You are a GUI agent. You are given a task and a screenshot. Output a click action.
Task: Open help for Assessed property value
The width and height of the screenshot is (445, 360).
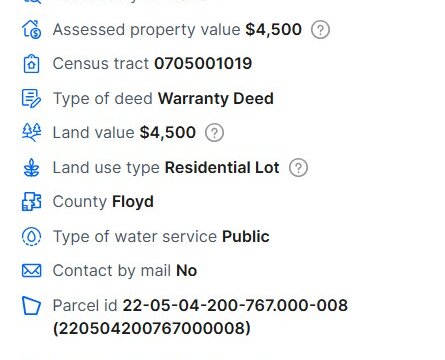[x=320, y=30]
